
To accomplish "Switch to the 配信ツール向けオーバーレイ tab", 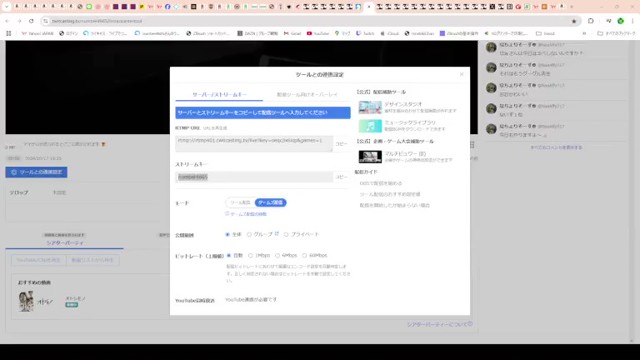I will (x=307, y=95).
